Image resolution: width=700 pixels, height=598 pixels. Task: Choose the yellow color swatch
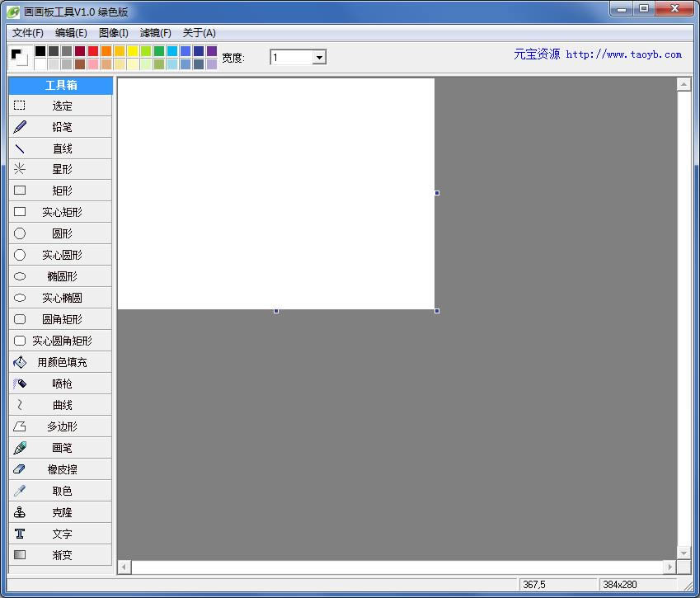click(x=133, y=51)
